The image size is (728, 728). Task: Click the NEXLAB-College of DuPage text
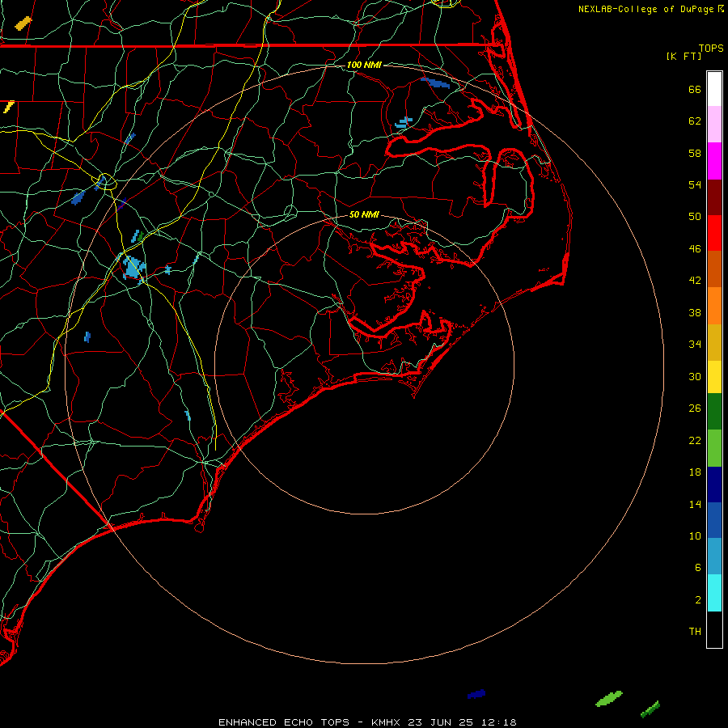click(645, 9)
